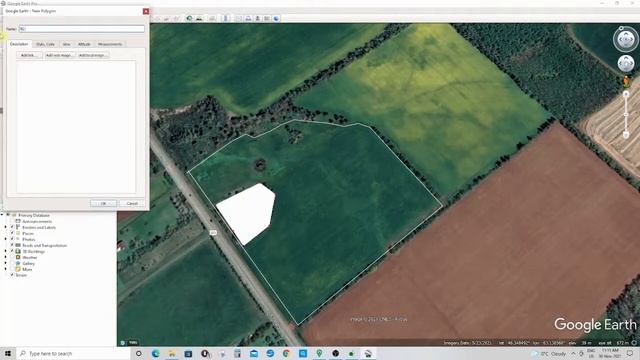Image resolution: width=640 pixels, height=360 pixels.
Task: Select the More layer label
Action: 27,269
